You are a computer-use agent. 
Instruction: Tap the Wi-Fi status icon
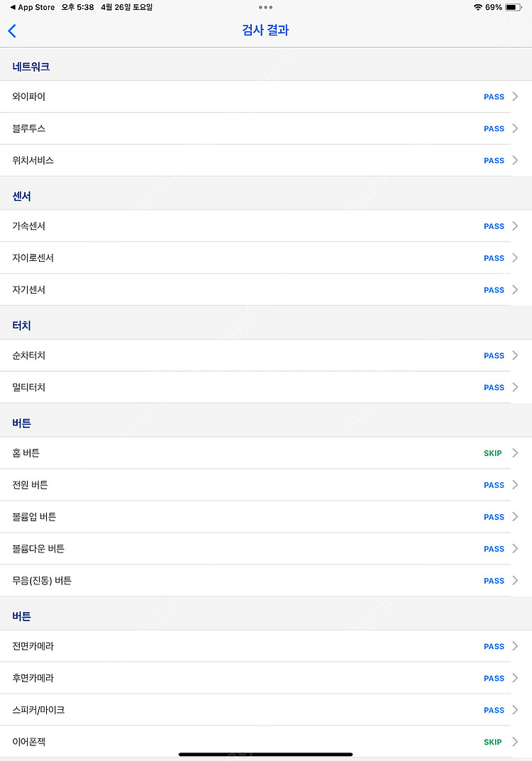pos(477,7)
